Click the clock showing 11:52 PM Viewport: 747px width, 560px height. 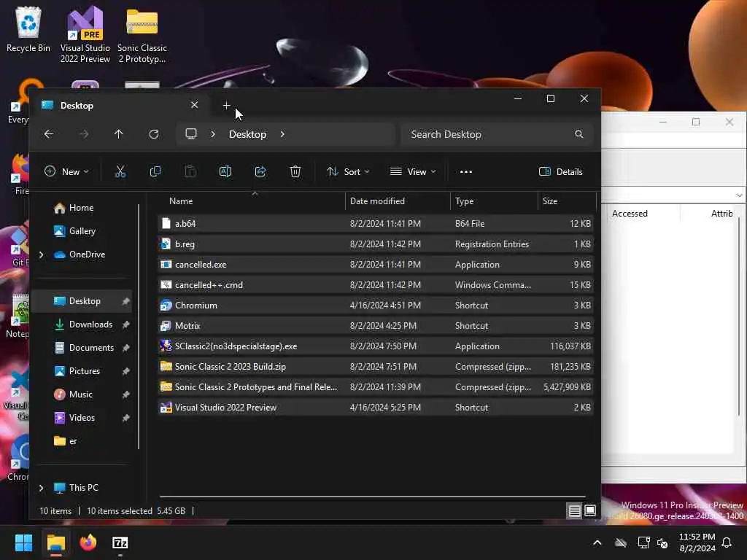[x=697, y=537]
